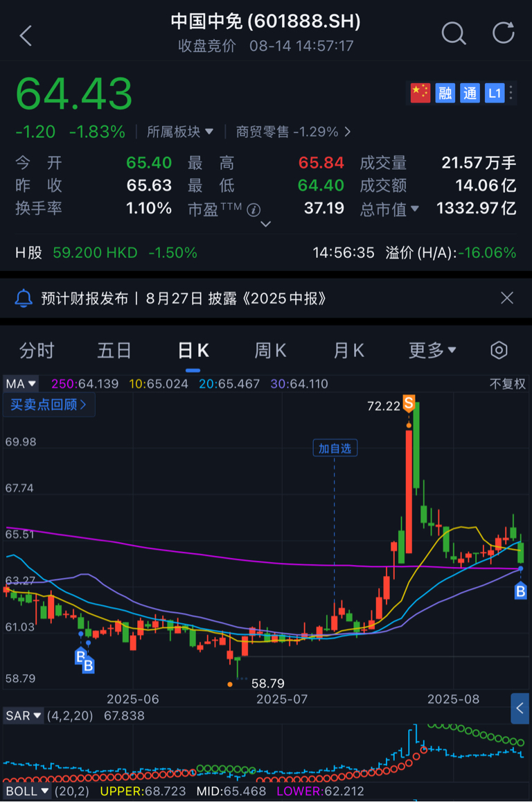The width and height of the screenshot is (532, 802).
Task: Tap the 最高 65.84 value
Action: [x=321, y=163]
